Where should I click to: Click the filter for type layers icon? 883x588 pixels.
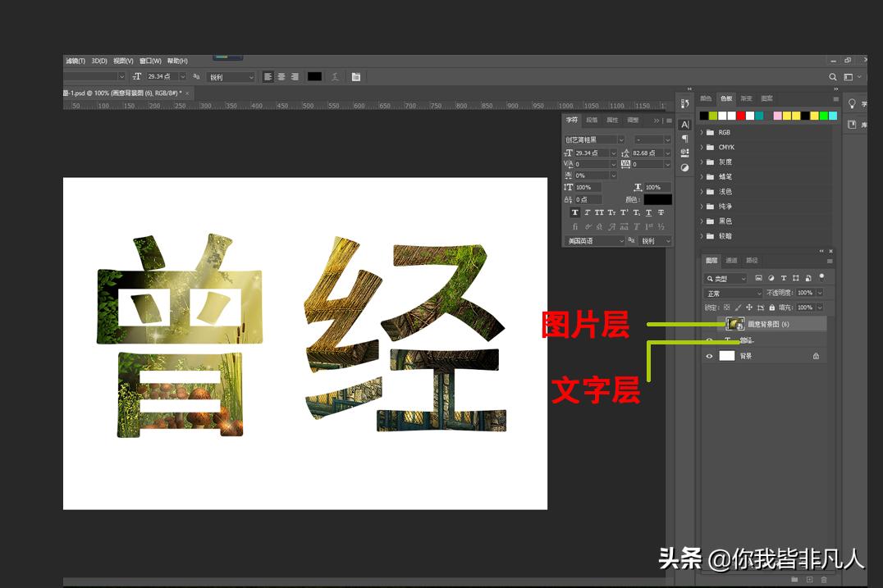(x=784, y=278)
